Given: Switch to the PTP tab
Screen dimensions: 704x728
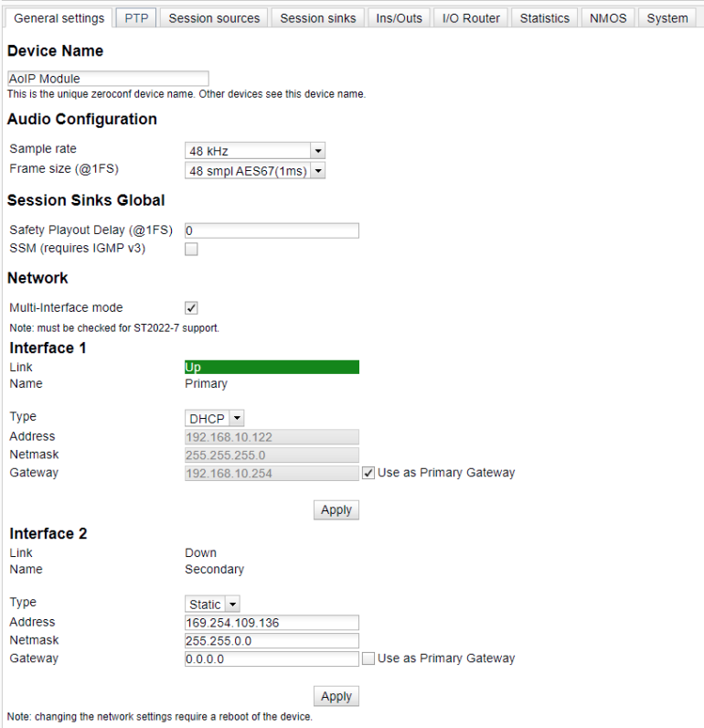Looking at the screenshot, I should [136, 18].
